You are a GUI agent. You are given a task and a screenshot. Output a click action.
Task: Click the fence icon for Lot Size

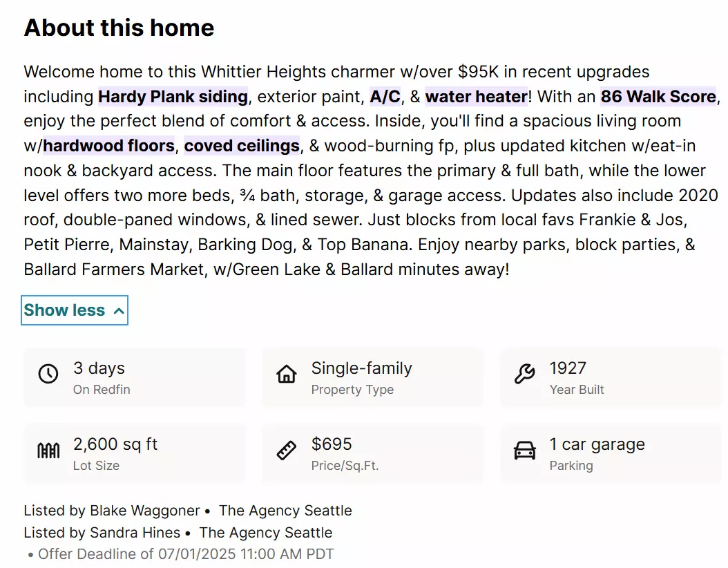click(x=48, y=450)
